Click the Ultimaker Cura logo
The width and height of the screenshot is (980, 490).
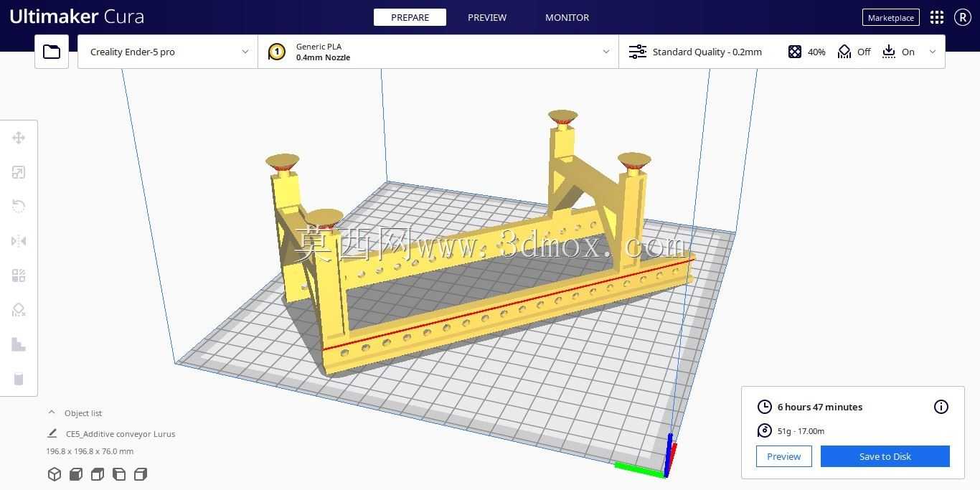[77, 17]
